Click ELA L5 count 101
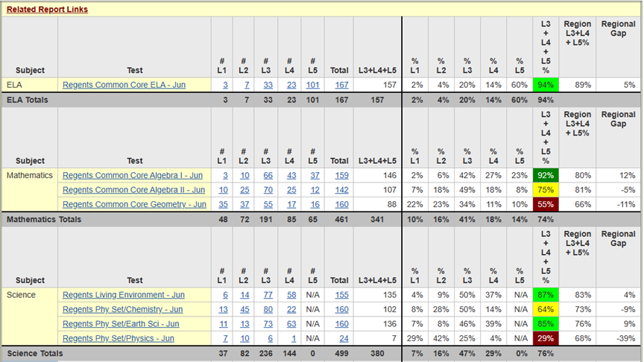This screenshot has width=644, height=362. (x=312, y=85)
